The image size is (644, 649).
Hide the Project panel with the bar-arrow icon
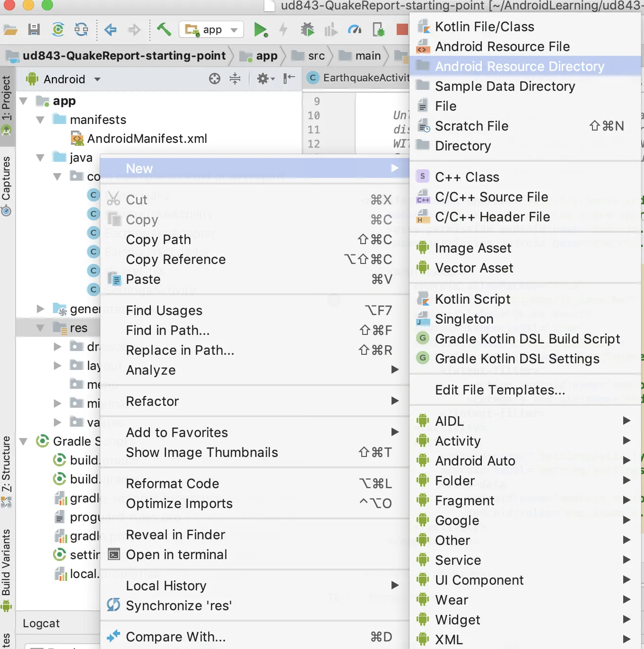[x=289, y=78]
